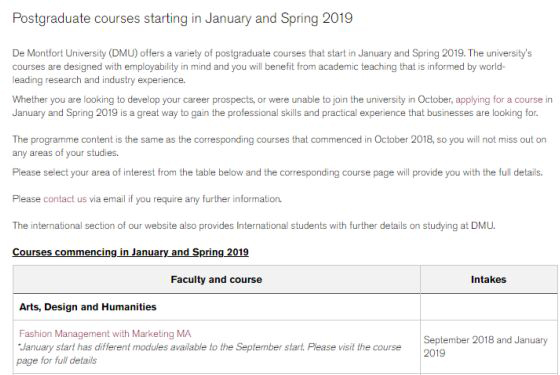This screenshot has width=560, height=375.
Task: Click 'Courses commencing in January and Spring 2019' heading
Action: click(130, 252)
